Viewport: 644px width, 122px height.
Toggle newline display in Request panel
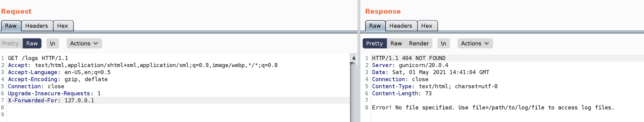click(53, 44)
